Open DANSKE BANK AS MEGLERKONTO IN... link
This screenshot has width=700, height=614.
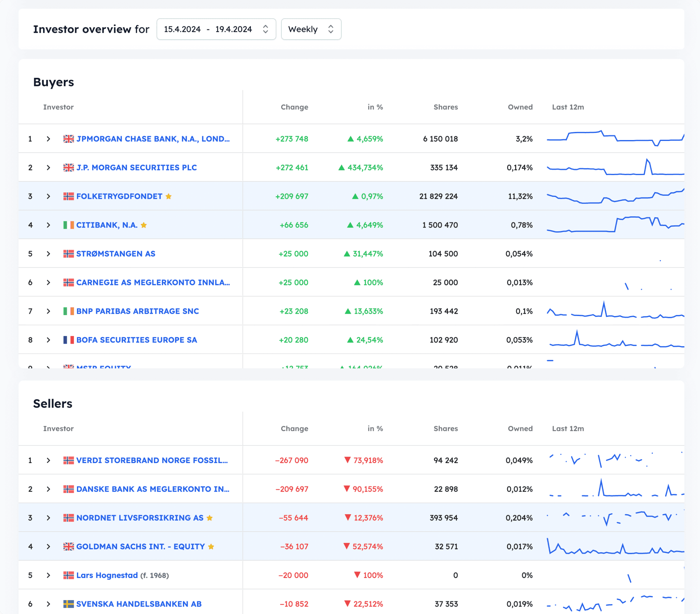click(153, 489)
